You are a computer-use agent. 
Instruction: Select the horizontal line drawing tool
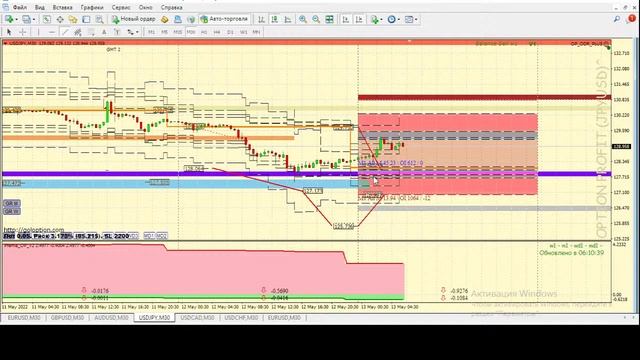point(51,32)
